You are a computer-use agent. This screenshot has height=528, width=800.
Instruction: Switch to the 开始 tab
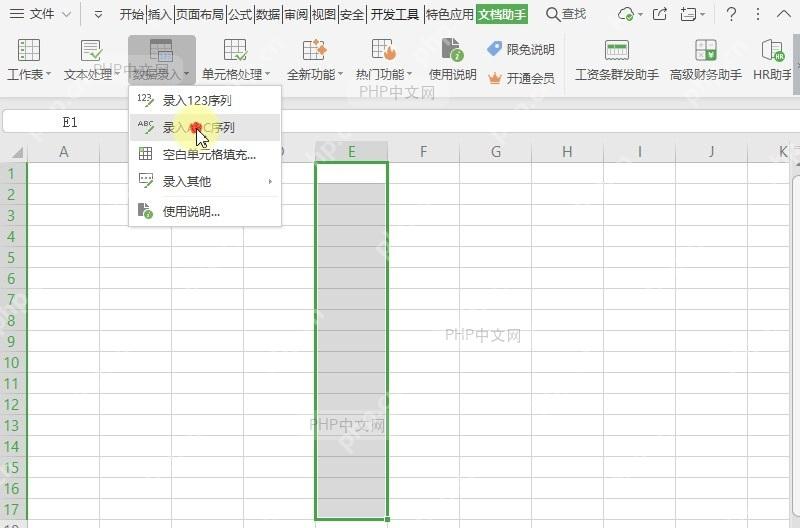[x=132, y=14]
